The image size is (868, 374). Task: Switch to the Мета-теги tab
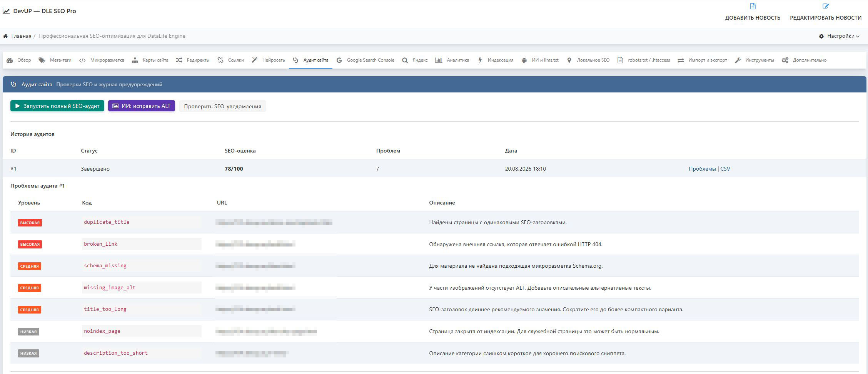[55, 60]
